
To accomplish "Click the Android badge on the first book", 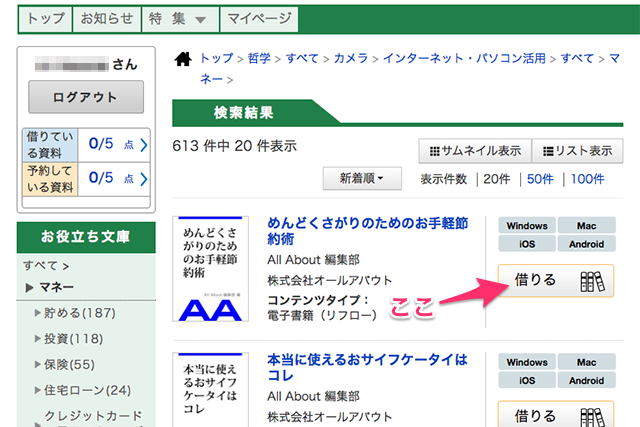I will coord(586,244).
